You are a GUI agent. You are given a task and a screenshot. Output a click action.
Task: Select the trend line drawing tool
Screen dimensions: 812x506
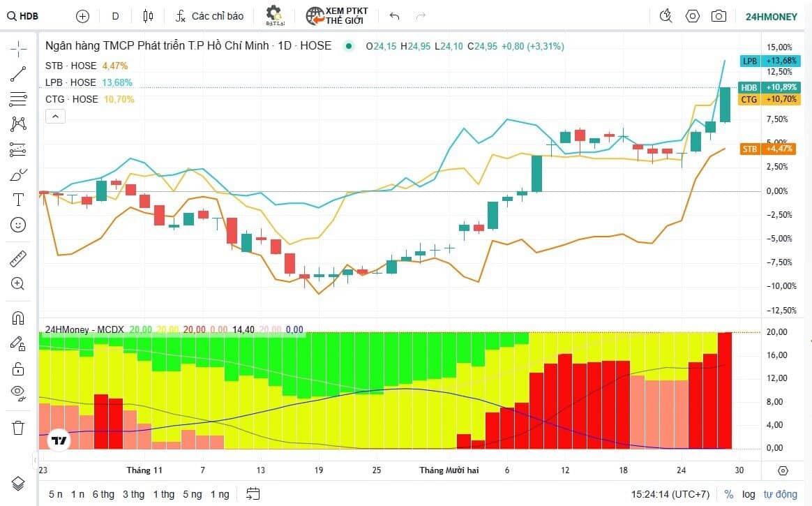(18, 74)
